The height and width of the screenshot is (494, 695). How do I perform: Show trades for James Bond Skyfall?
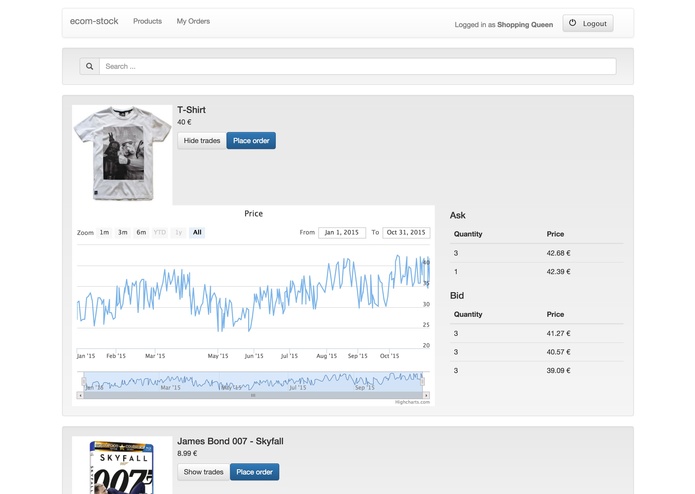coord(203,472)
